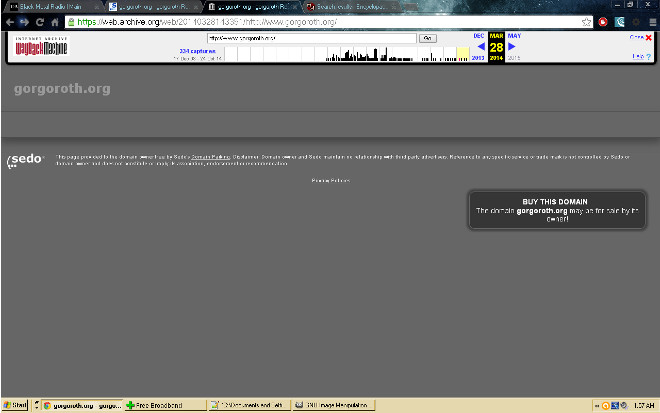
Task: Click the DEC previous month link
Action: tap(479, 36)
